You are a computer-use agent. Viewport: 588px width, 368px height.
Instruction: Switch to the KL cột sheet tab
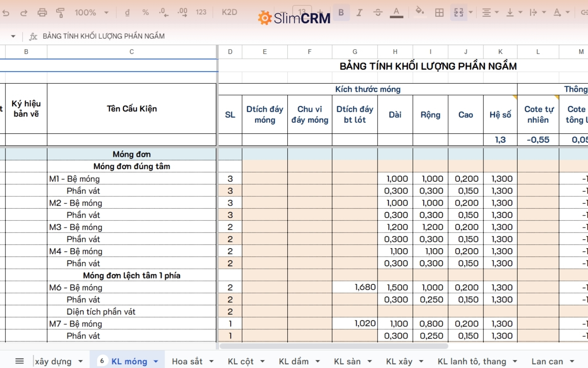coord(241,361)
